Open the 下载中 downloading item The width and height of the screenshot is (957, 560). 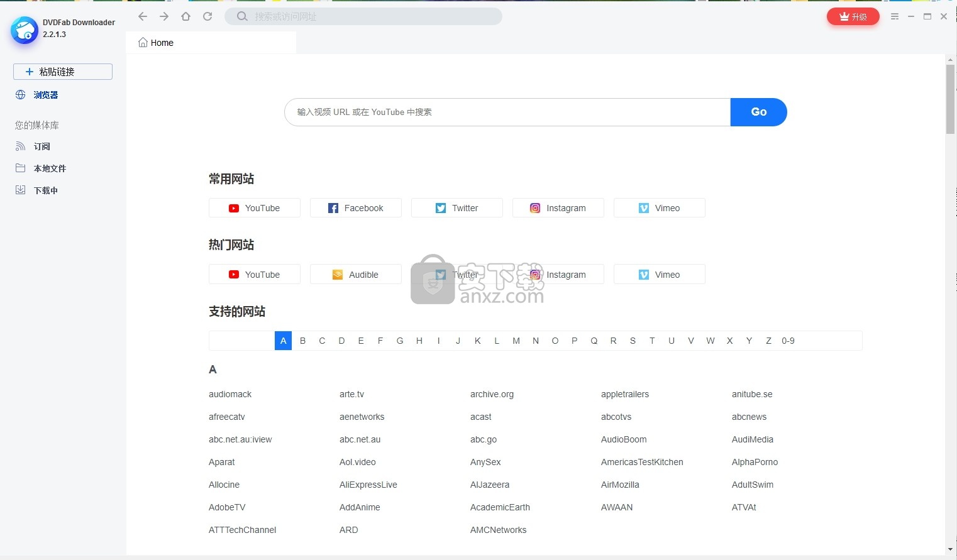pyautogui.click(x=36, y=190)
